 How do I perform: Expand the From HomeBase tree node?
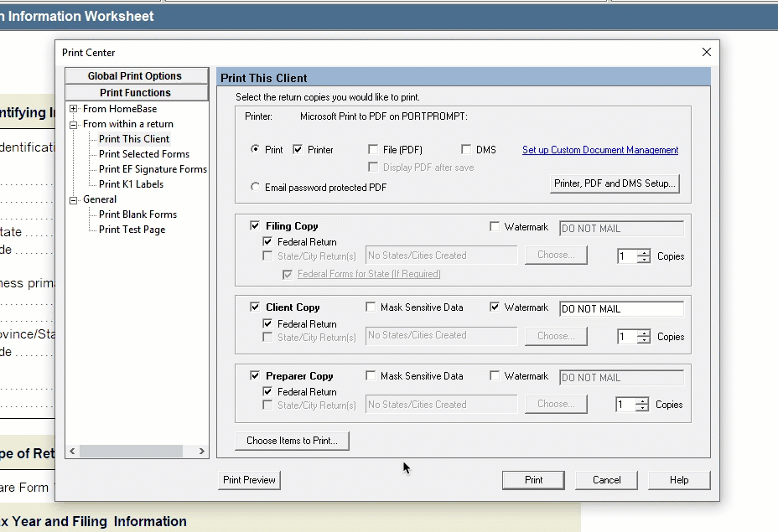[x=74, y=109]
